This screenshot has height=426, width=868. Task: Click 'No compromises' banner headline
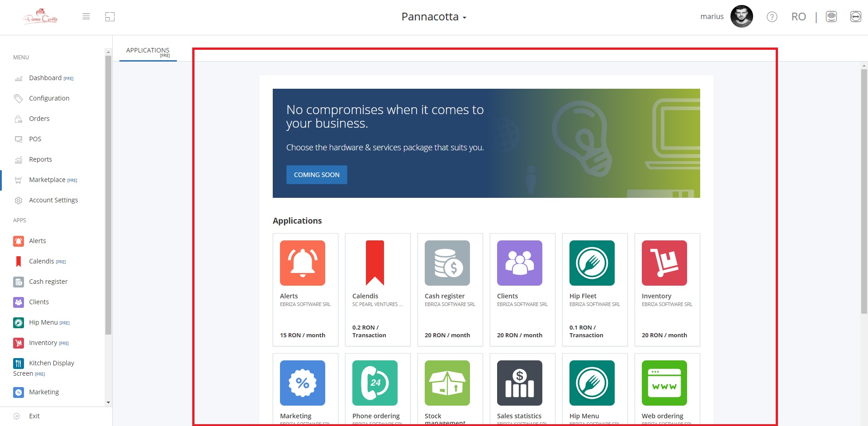click(x=385, y=116)
